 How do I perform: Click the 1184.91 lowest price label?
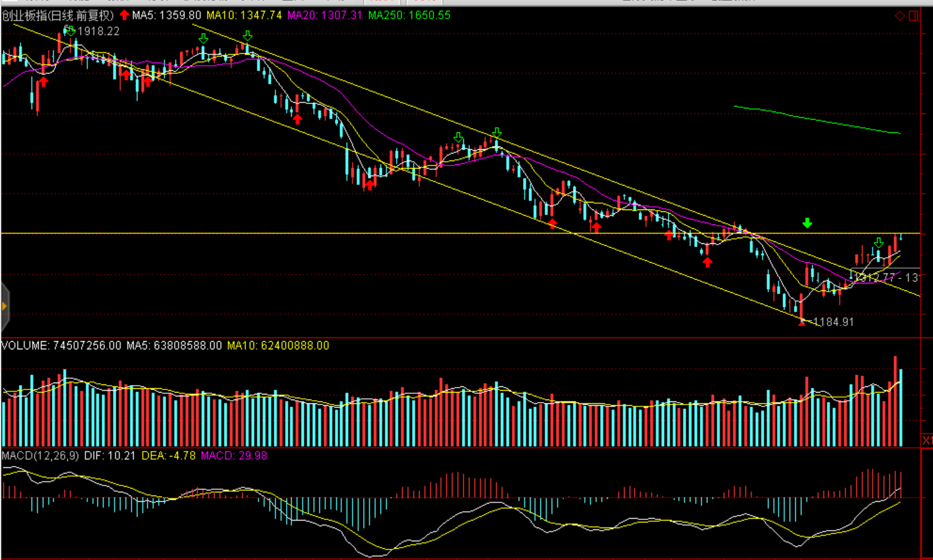pyautogui.click(x=833, y=322)
